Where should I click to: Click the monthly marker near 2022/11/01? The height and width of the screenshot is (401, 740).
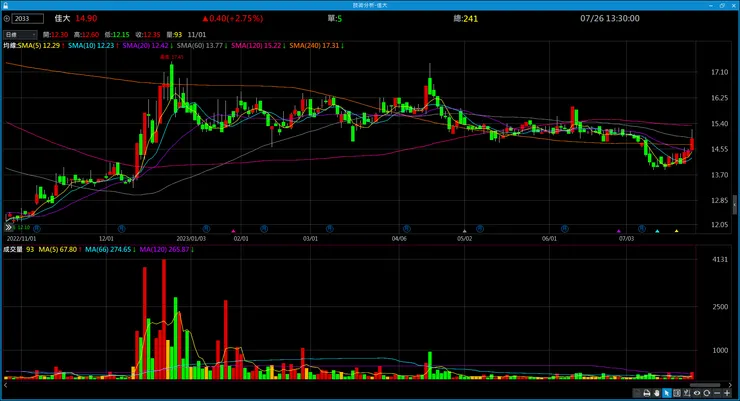(37, 228)
